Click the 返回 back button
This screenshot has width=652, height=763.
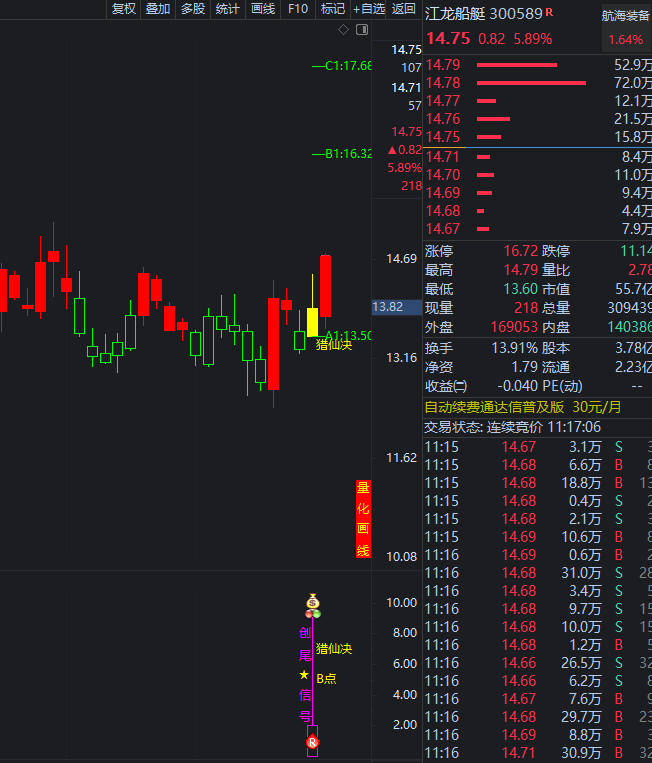tap(403, 9)
